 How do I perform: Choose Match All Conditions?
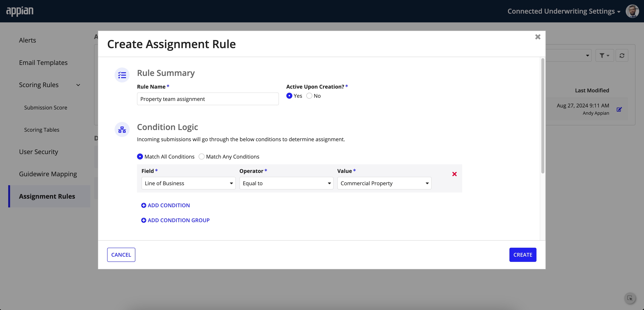pos(140,157)
